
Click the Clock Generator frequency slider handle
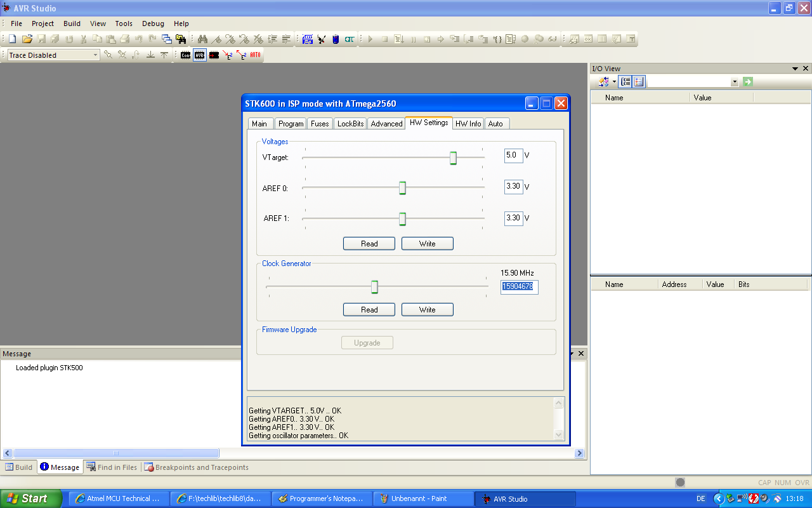point(374,287)
